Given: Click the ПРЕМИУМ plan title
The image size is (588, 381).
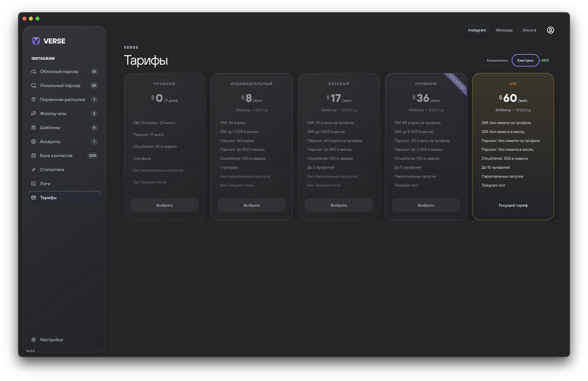Looking at the screenshot, I should [x=426, y=84].
